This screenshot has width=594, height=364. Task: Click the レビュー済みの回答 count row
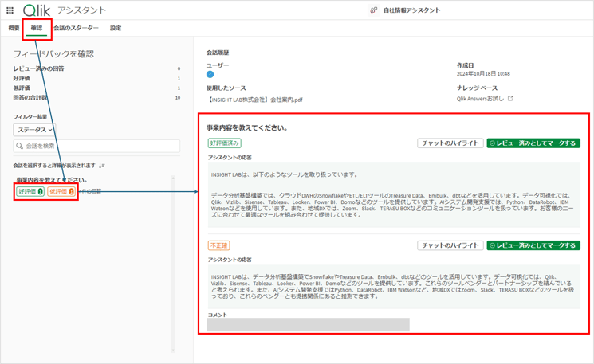click(96, 68)
